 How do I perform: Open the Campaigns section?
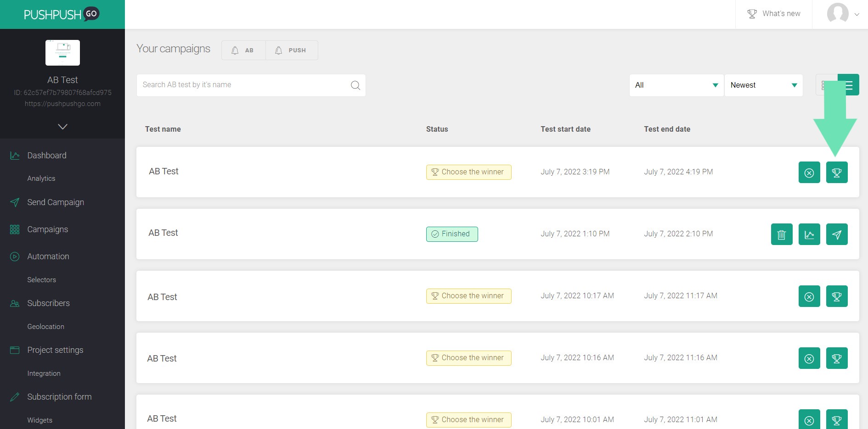pyautogui.click(x=48, y=229)
